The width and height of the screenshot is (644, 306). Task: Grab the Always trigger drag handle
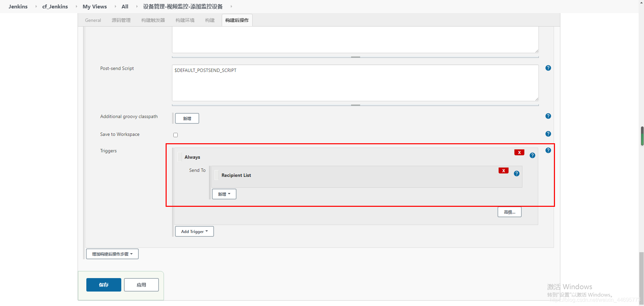click(180, 157)
